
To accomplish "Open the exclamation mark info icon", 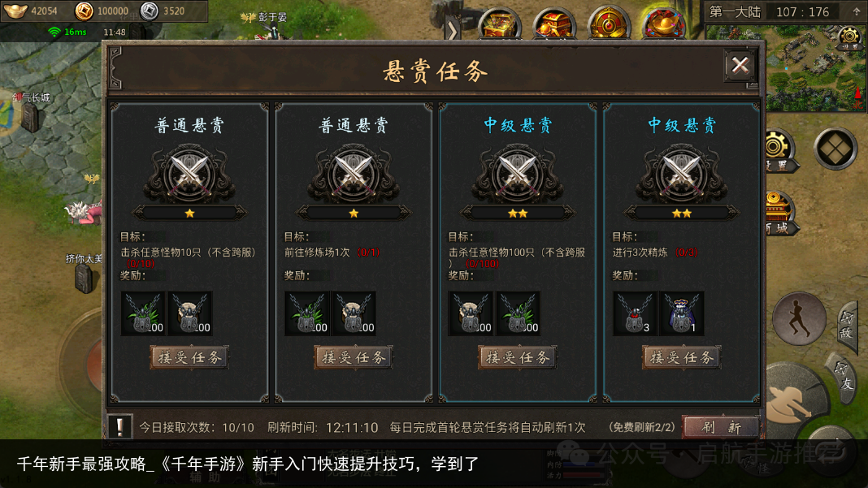I will point(119,426).
